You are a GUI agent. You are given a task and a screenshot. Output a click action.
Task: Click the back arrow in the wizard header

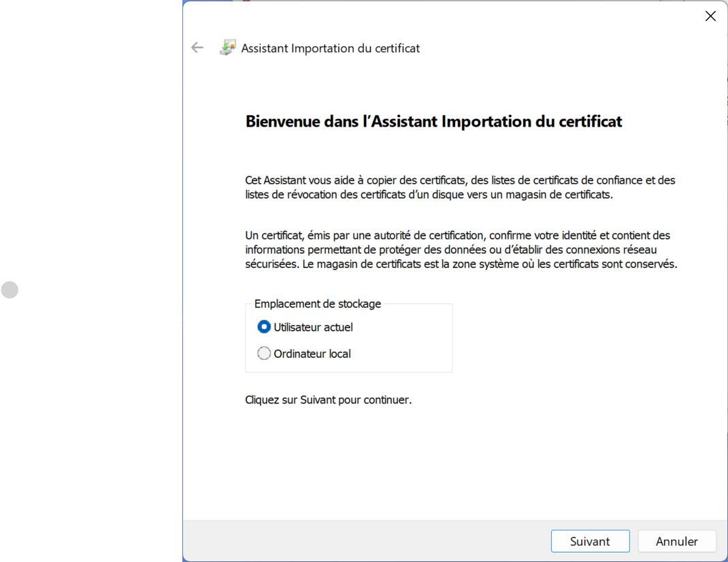(x=197, y=48)
